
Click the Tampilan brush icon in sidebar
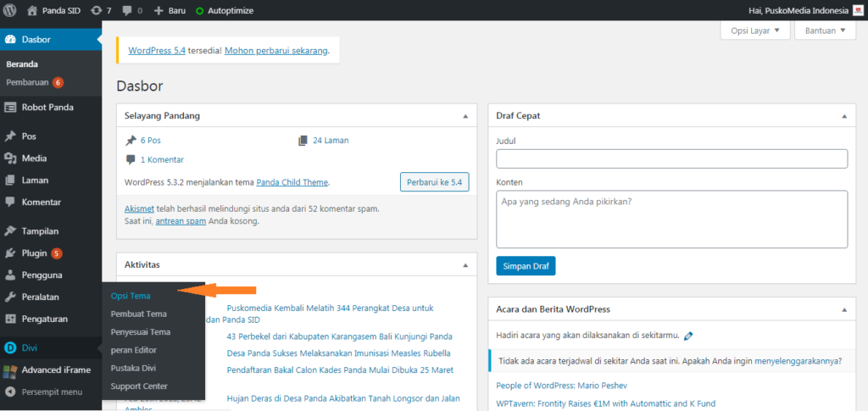10,231
